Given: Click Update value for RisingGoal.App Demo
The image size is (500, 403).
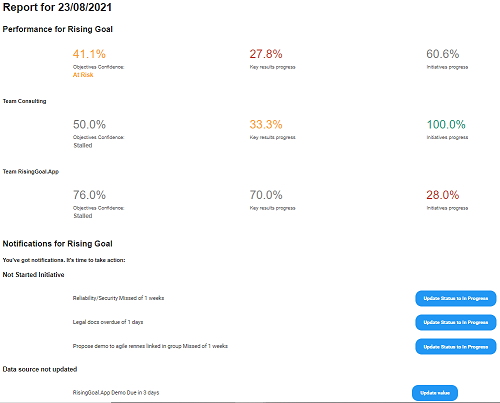Looking at the screenshot, I should coord(435,393).
